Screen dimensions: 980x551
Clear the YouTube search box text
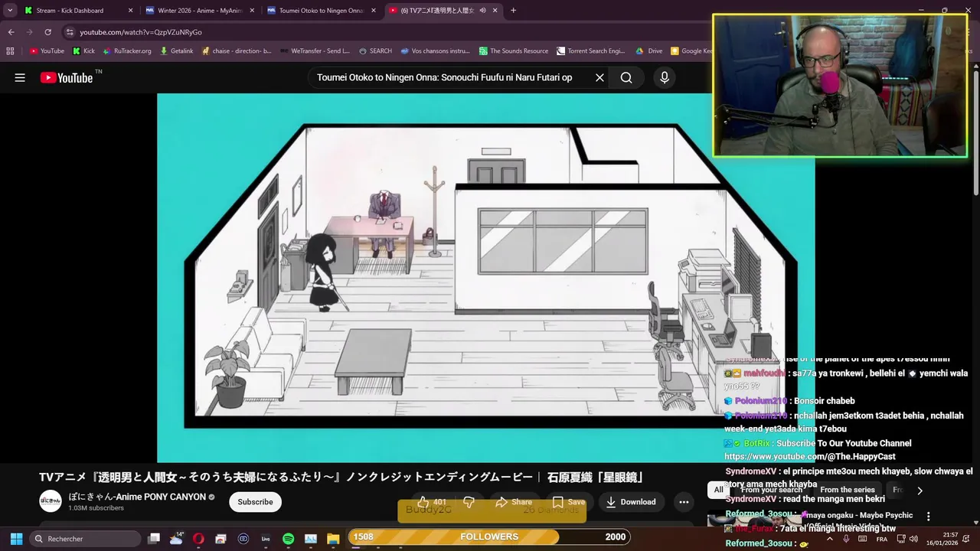coord(599,77)
